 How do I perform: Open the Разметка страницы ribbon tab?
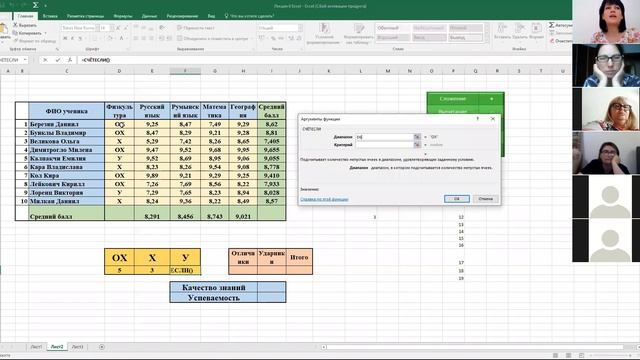point(85,16)
